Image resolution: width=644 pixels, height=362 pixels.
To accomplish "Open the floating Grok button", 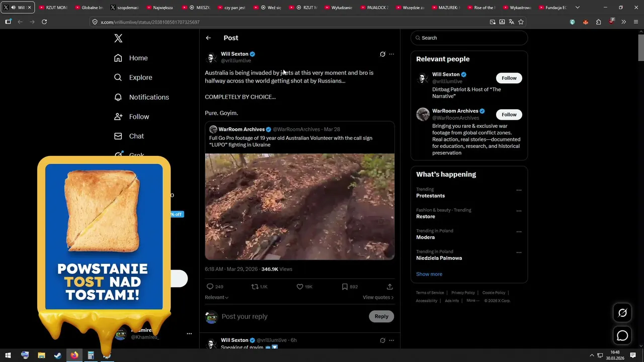I will (x=622, y=313).
